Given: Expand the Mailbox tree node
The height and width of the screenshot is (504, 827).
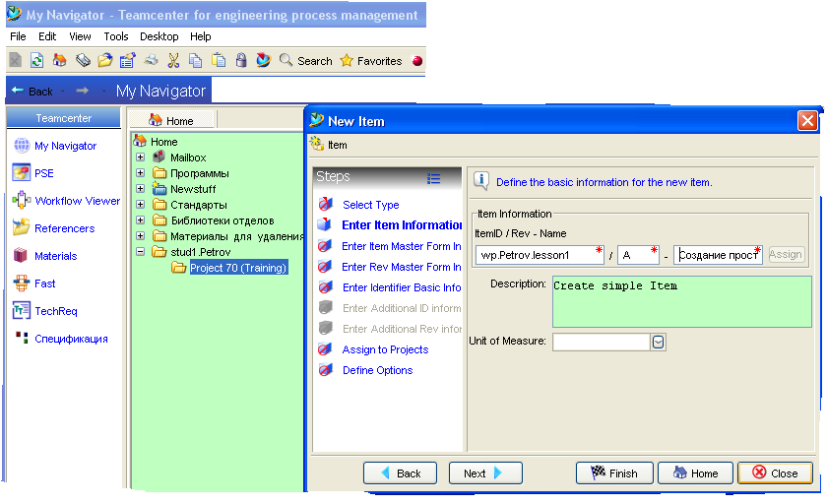Looking at the screenshot, I should [x=140, y=157].
